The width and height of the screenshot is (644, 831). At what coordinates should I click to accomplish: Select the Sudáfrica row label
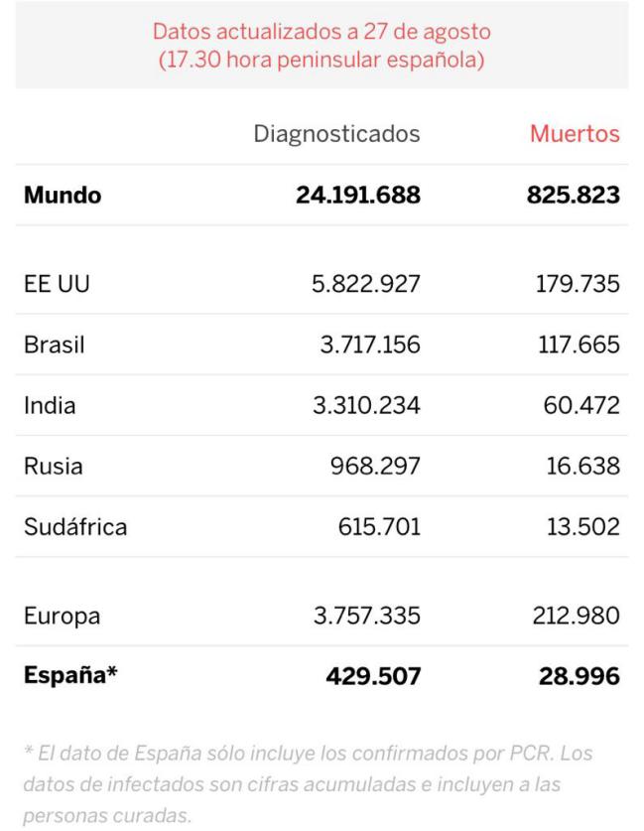pyautogui.click(x=75, y=527)
